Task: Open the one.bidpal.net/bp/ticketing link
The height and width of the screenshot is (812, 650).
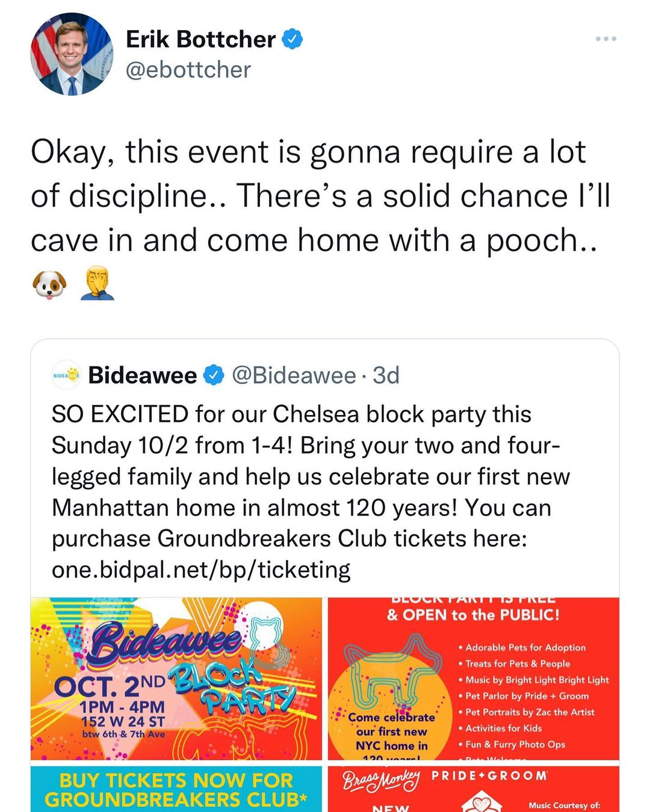Action: click(201, 570)
